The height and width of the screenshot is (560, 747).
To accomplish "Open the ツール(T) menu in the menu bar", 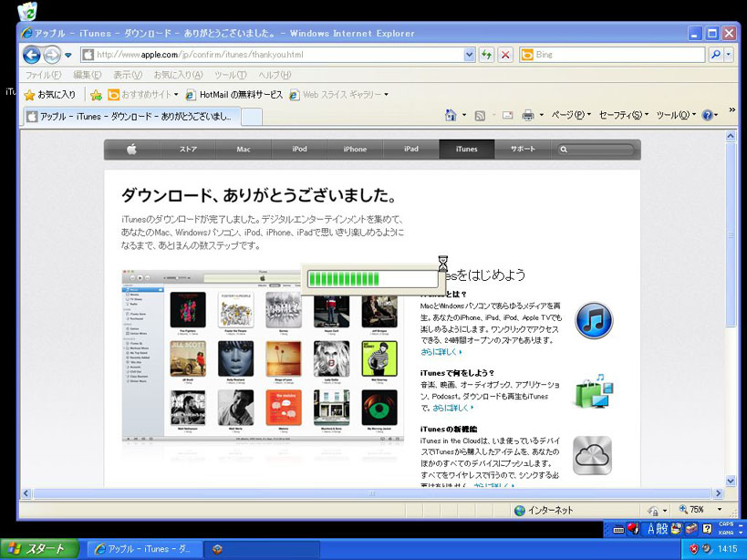I will [230, 75].
